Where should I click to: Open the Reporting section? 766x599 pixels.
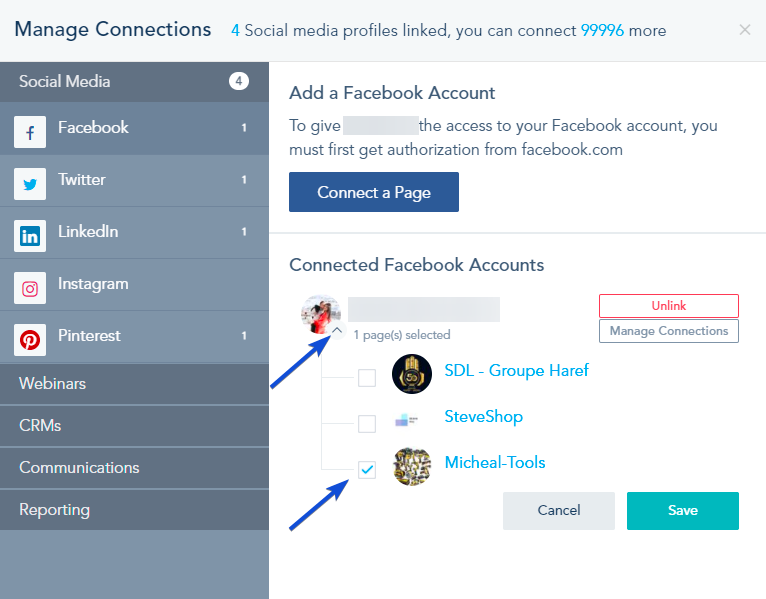click(134, 510)
